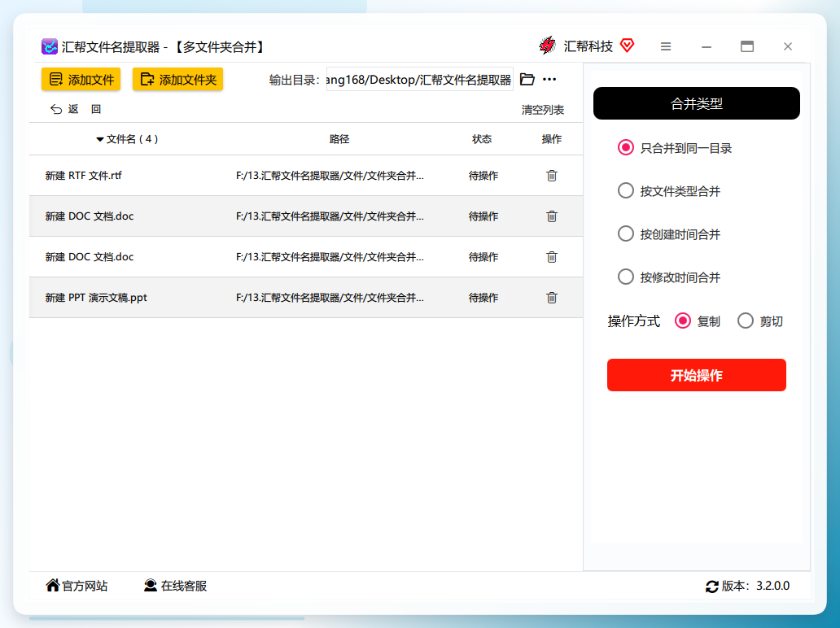
Task: Sort by the 文件名 (4) column arrow
Action: point(99,139)
